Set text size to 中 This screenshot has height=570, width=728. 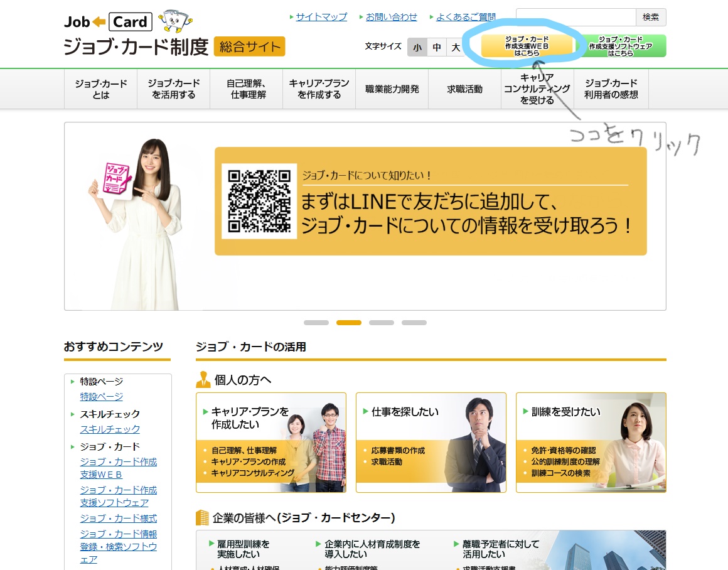[x=437, y=47]
